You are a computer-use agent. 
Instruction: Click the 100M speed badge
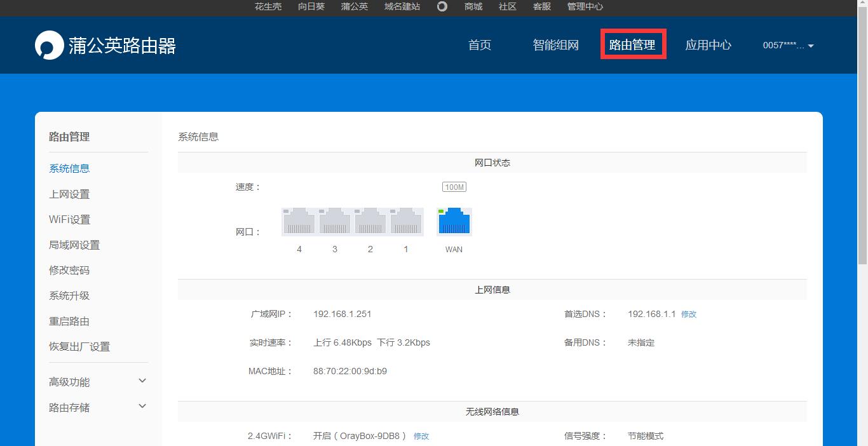point(454,186)
